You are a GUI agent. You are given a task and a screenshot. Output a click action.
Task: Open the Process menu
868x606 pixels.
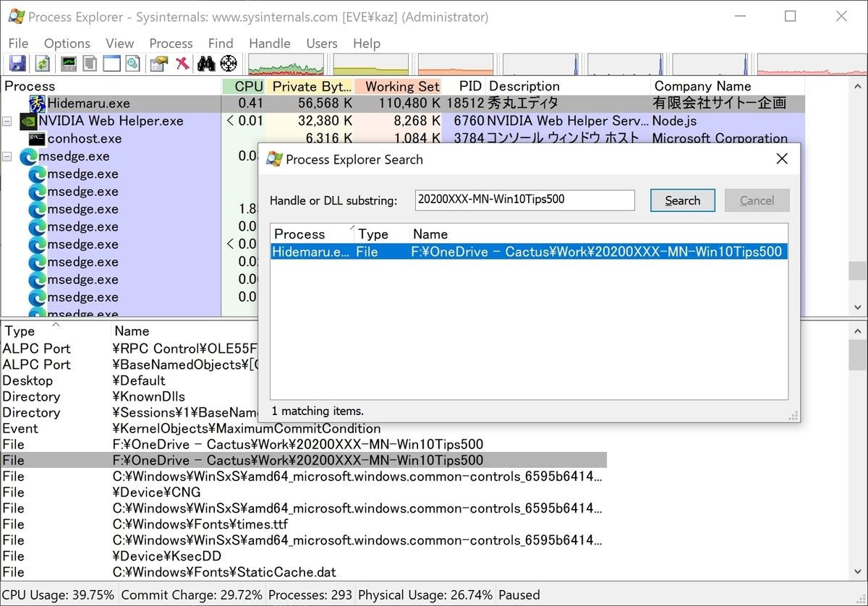click(x=171, y=43)
